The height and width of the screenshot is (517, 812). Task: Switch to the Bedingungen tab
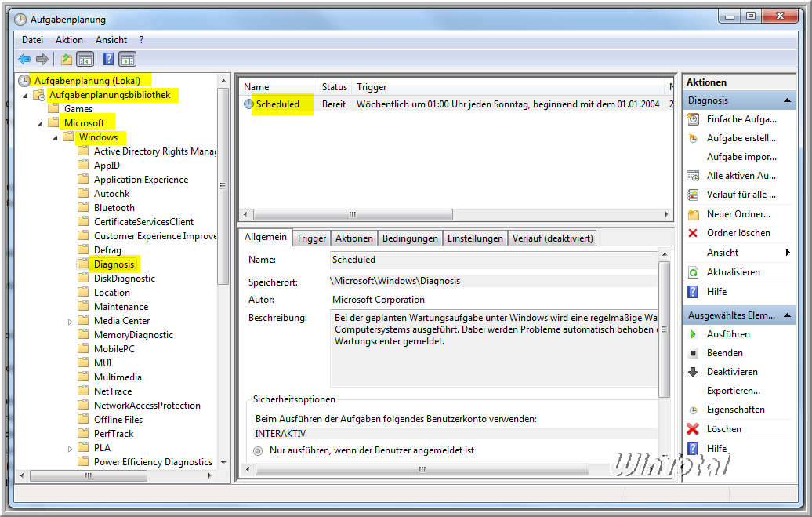410,238
